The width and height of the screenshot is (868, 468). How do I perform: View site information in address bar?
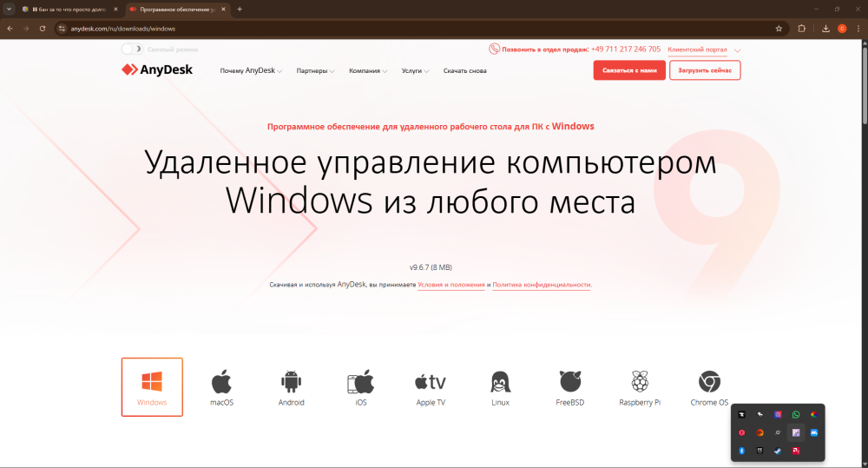click(x=62, y=29)
